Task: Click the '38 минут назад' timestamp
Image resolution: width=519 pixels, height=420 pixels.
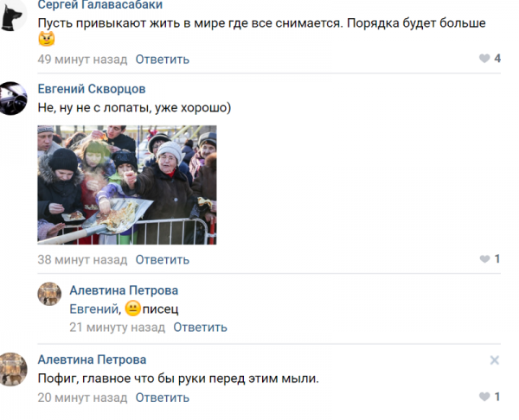Action: pyautogui.click(x=82, y=260)
